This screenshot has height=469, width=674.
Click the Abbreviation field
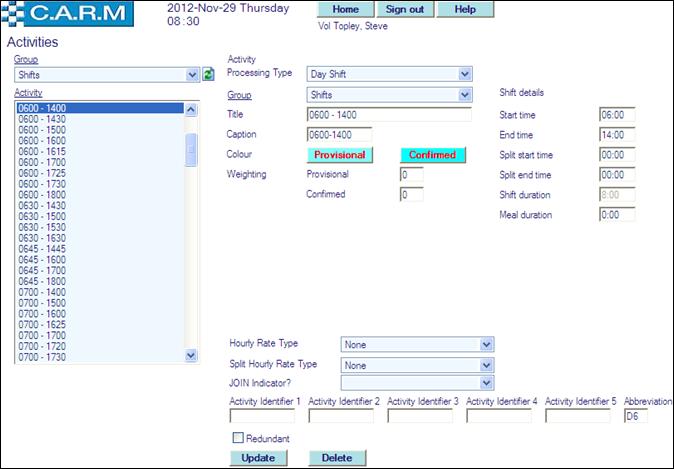coord(635,416)
